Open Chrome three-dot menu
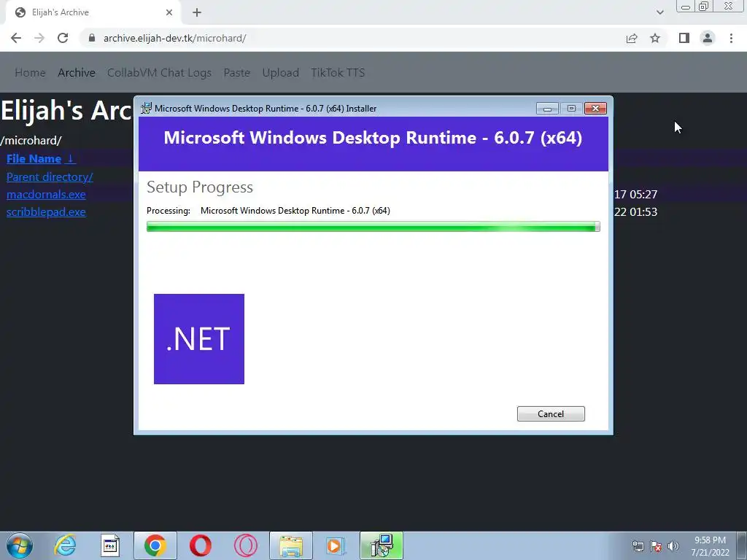 [x=731, y=38]
